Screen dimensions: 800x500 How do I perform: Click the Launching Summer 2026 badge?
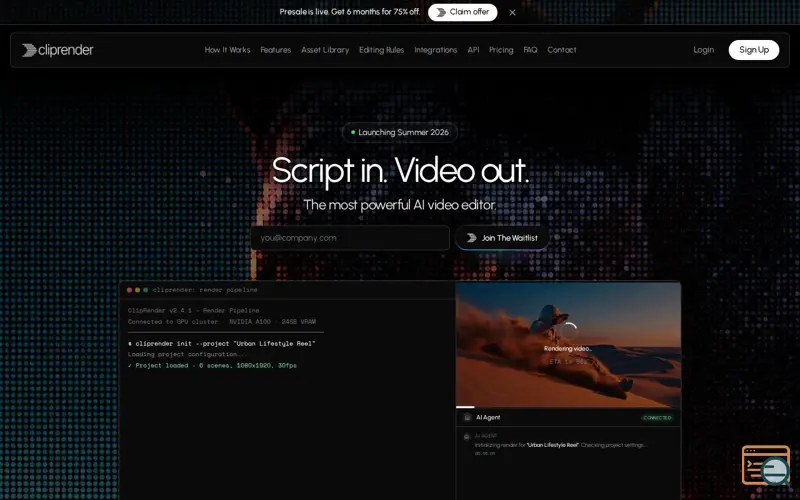[399, 133]
